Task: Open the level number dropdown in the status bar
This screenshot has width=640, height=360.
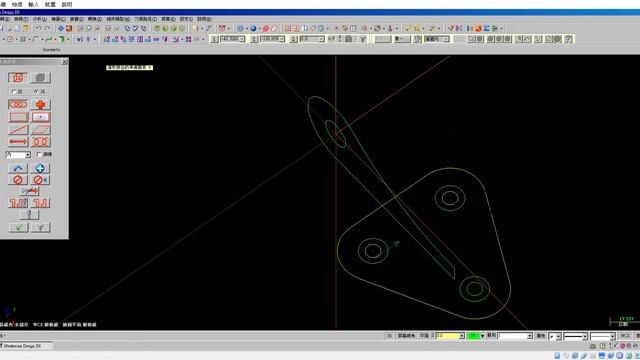Action: 530,336
